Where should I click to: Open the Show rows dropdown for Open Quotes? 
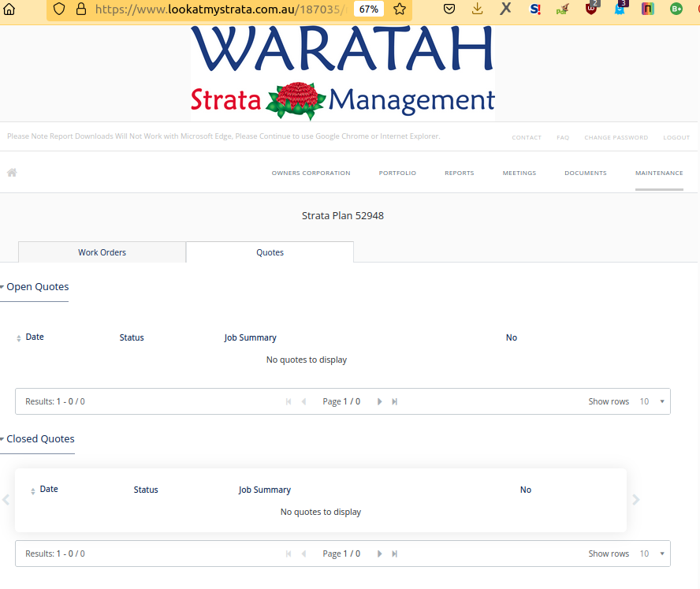(x=652, y=401)
